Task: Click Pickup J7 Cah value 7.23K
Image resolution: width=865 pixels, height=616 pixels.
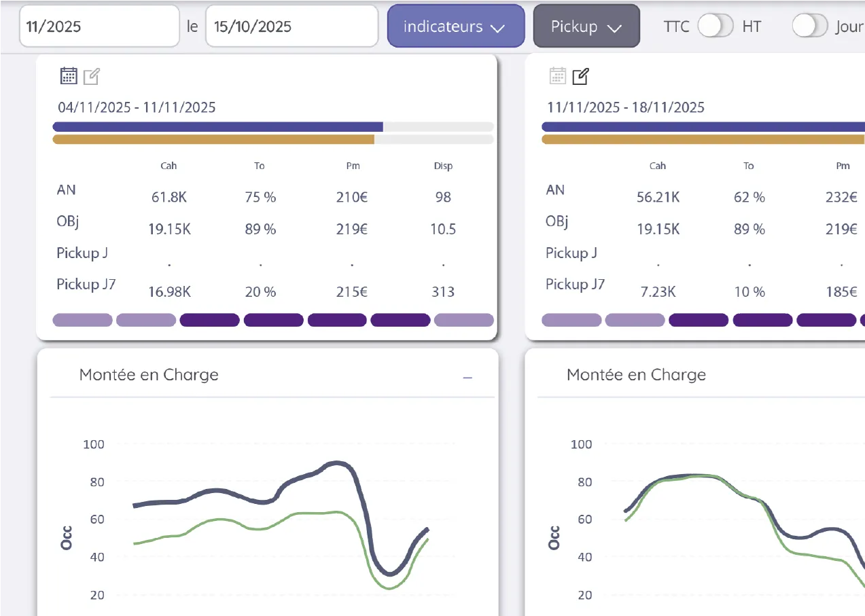Action: point(658,292)
